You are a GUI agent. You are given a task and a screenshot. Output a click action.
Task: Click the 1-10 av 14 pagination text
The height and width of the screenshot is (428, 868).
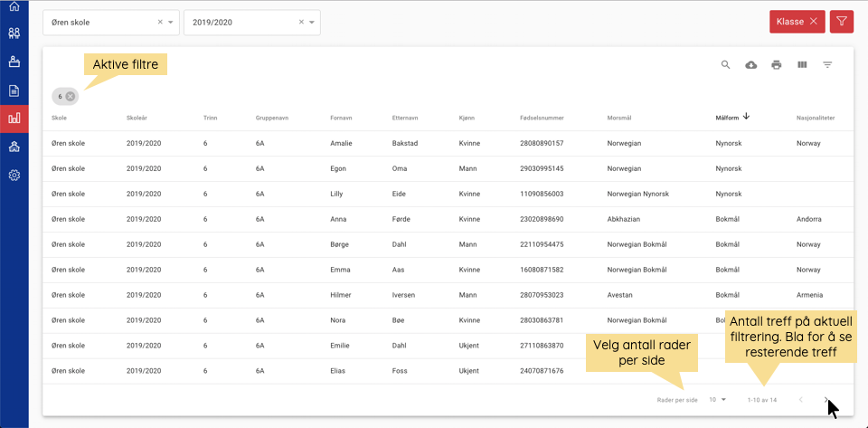coord(761,400)
